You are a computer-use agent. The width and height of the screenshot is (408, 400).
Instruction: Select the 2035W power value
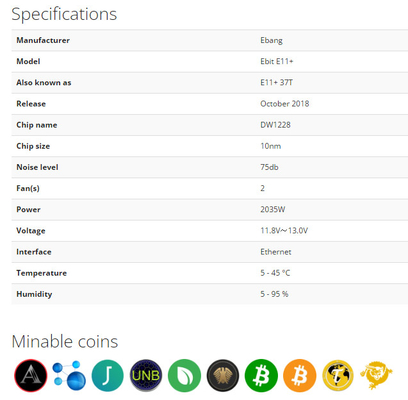tap(273, 209)
